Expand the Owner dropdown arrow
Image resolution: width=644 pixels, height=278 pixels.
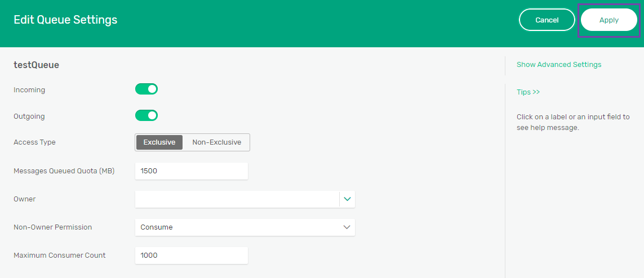[347, 199]
